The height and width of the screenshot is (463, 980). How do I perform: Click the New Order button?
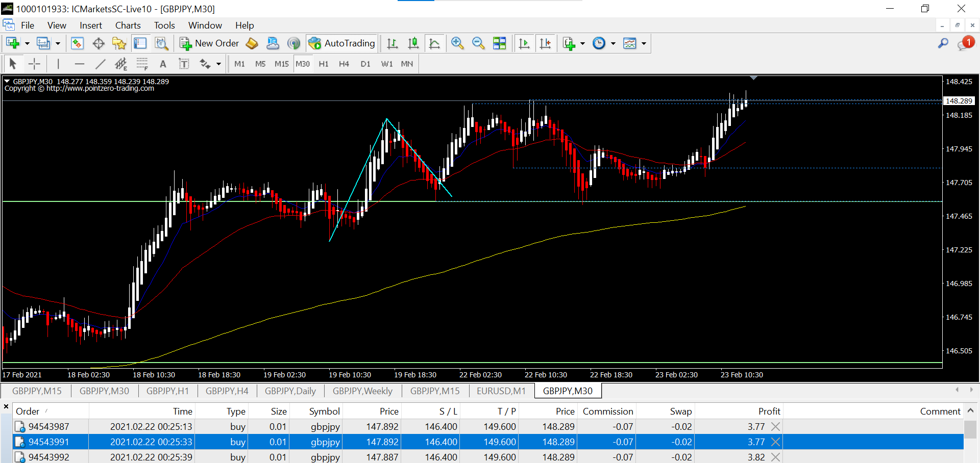pos(209,43)
